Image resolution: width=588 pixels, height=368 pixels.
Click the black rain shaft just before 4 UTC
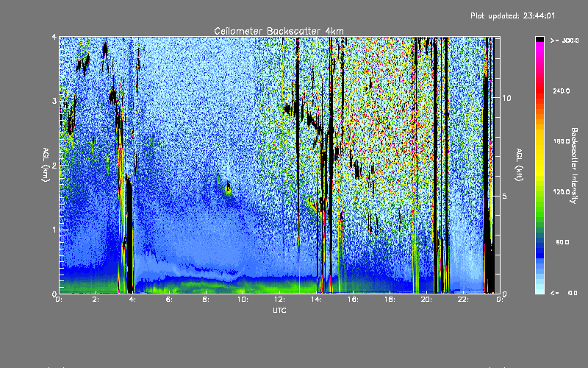coord(129,235)
